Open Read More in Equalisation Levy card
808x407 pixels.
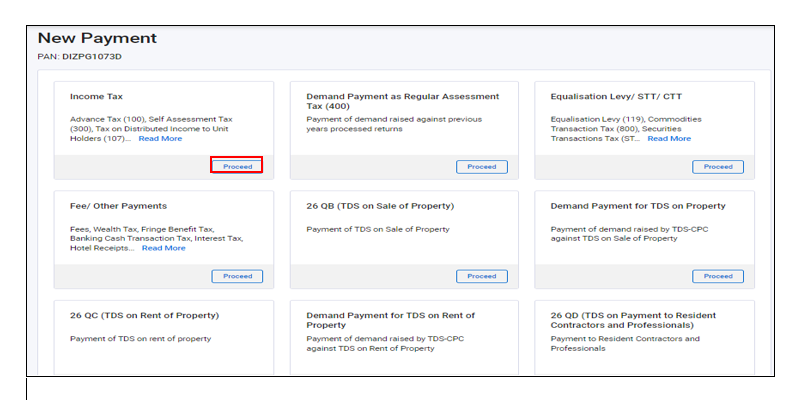(x=669, y=139)
